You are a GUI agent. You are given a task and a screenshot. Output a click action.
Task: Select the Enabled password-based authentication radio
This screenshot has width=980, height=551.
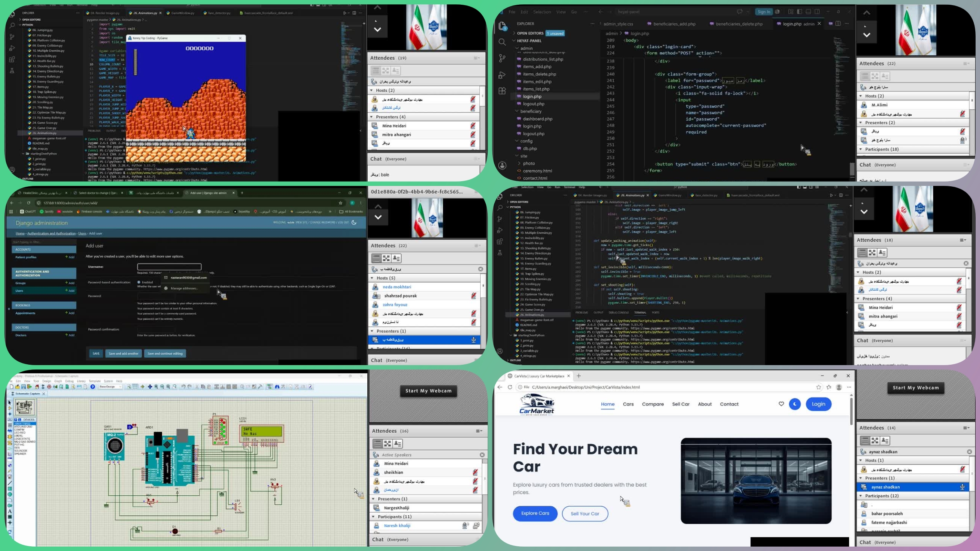click(139, 282)
